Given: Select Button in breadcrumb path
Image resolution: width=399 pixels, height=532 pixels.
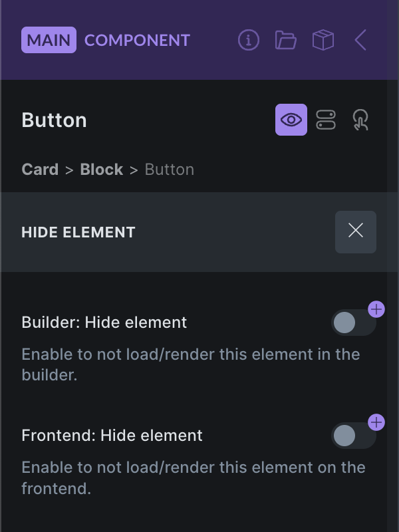Looking at the screenshot, I should pos(170,170).
